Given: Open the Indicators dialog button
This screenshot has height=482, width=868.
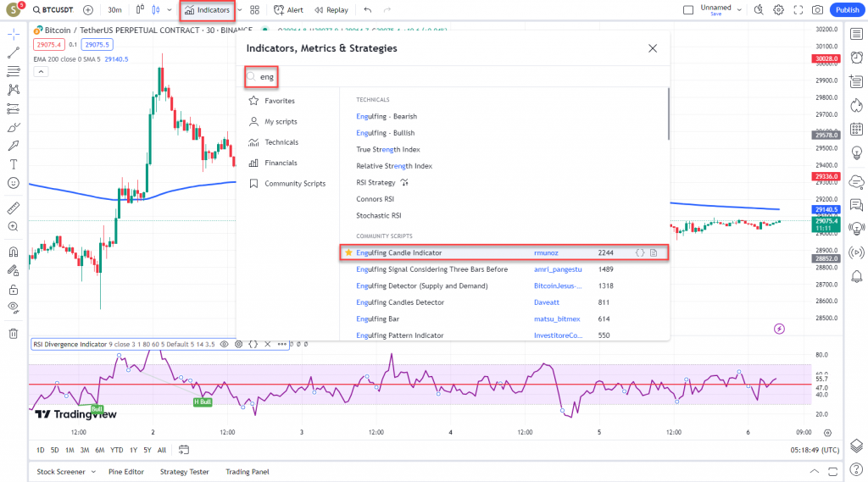Looking at the screenshot, I should (x=207, y=10).
